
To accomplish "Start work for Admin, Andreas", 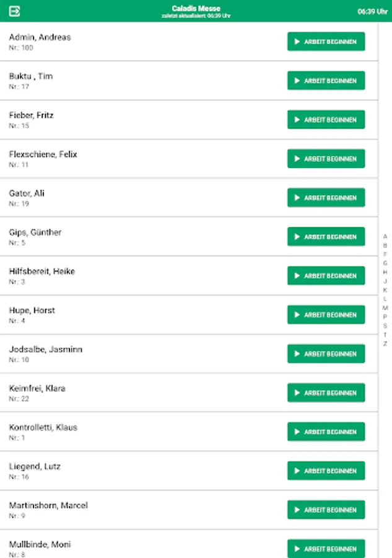I will 326,42.
